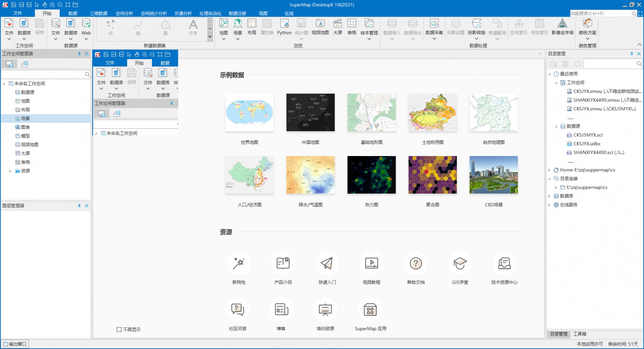Click the GIS学堂 resource icon

[x=460, y=263]
